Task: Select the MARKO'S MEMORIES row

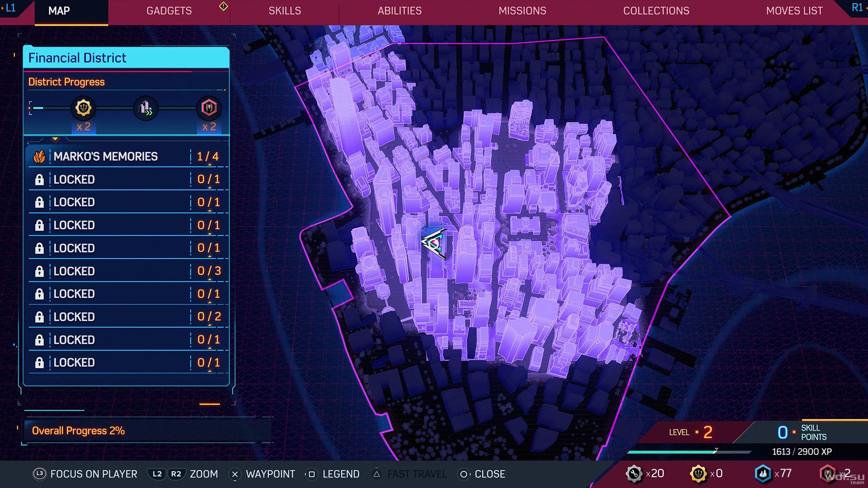Action: pos(128,156)
